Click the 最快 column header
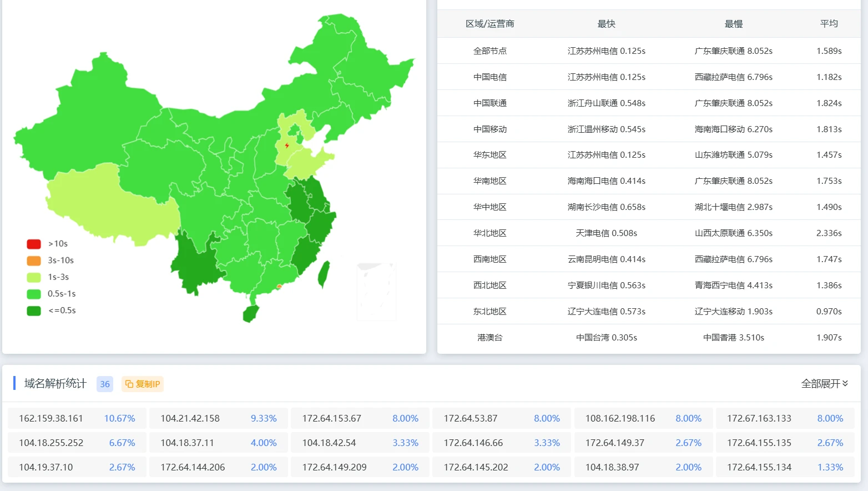 click(607, 24)
